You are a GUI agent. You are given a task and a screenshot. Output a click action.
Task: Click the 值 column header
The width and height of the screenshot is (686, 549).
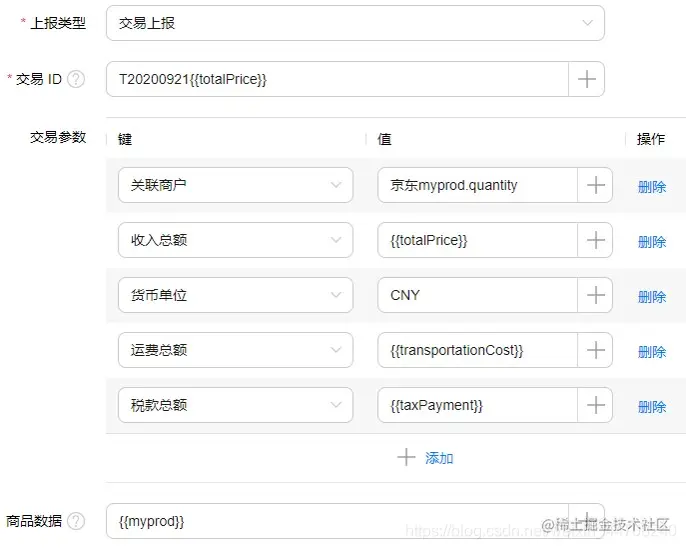385,139
